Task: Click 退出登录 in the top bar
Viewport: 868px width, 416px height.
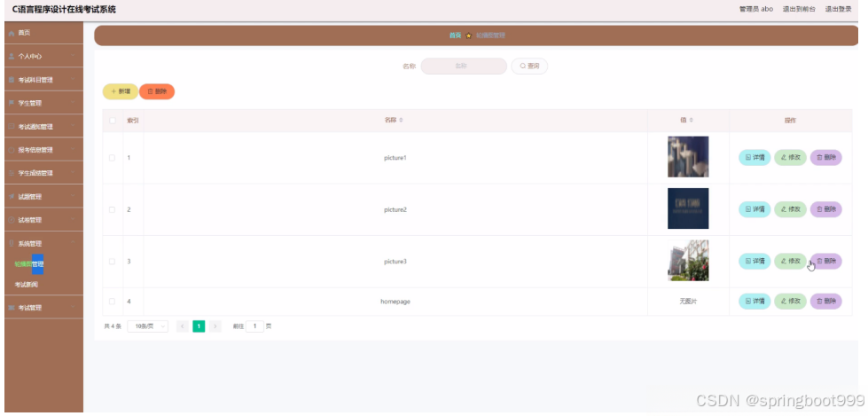Action: pos(838,10)
